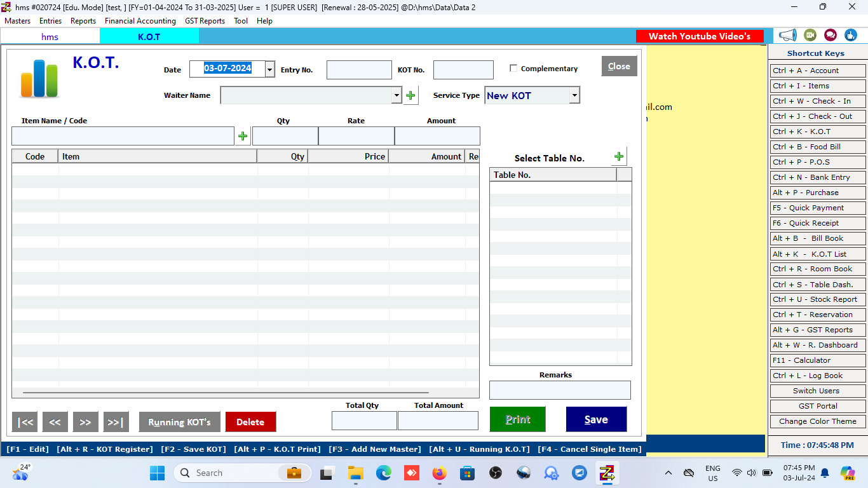Click the maroon chat bubbles icon

click(831, 36)
